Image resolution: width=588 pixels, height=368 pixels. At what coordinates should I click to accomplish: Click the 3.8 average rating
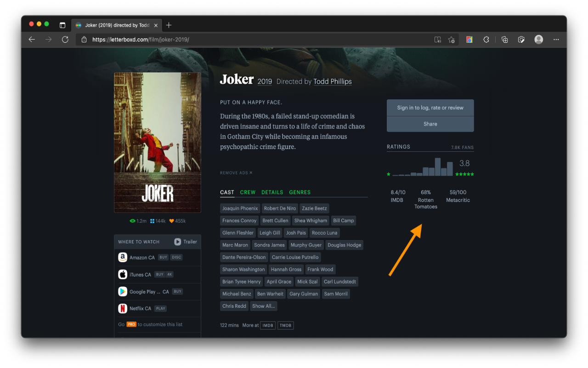464,163
